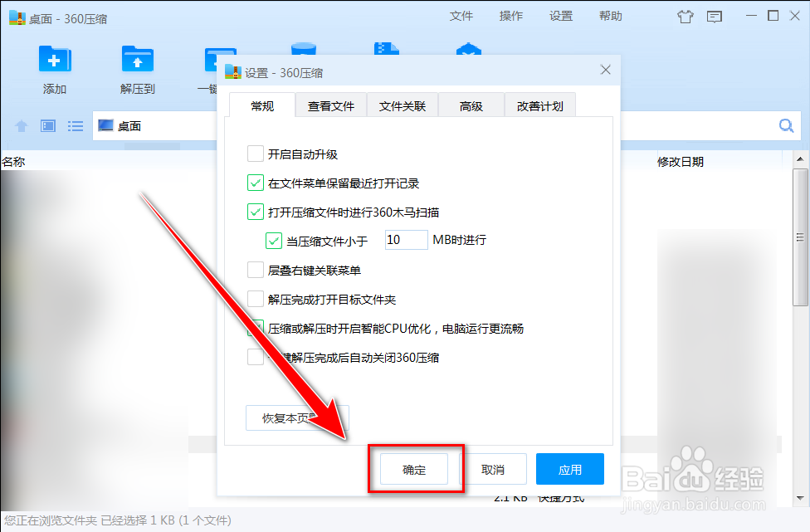Enable 层叠右键关联菜单 checkbox
Image resolution: width=810 pixels, height=532 pixels.
(x=255, y=270)
